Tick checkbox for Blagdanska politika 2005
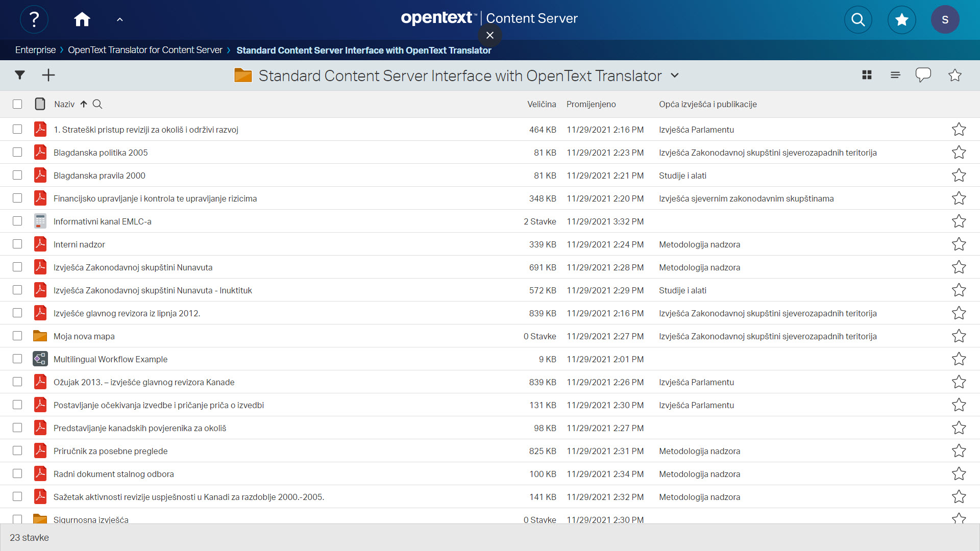980x551 pixels. pos(17,152)
